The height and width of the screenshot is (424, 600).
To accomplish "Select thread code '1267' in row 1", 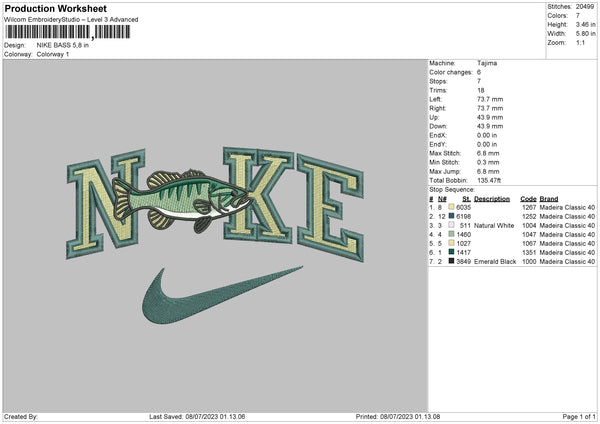I will (529, 207).
